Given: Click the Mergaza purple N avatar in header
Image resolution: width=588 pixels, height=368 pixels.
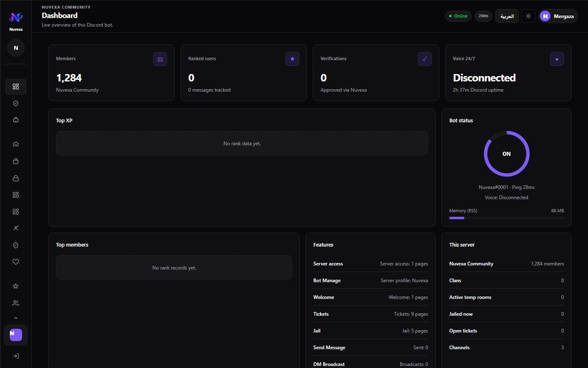Looking at the screenshot, I should [x=545, y=16].
